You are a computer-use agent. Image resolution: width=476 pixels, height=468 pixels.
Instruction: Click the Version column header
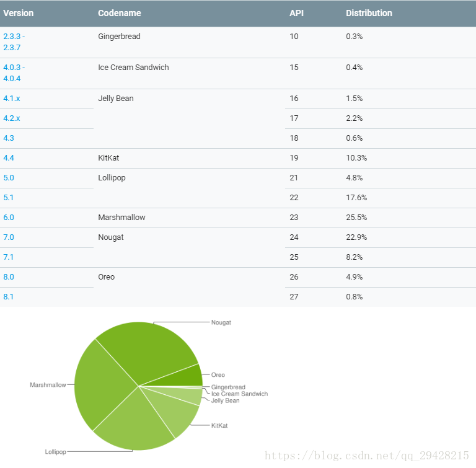[x=18, y=13]
